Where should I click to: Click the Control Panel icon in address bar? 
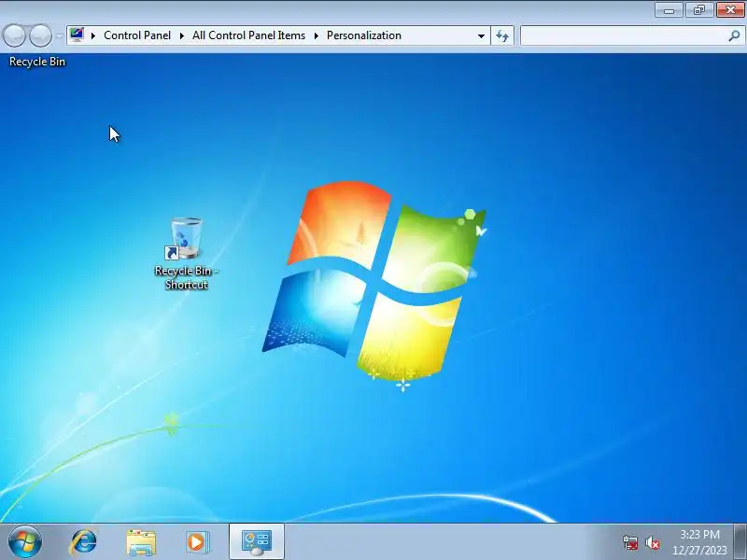[x=77, y=35]
